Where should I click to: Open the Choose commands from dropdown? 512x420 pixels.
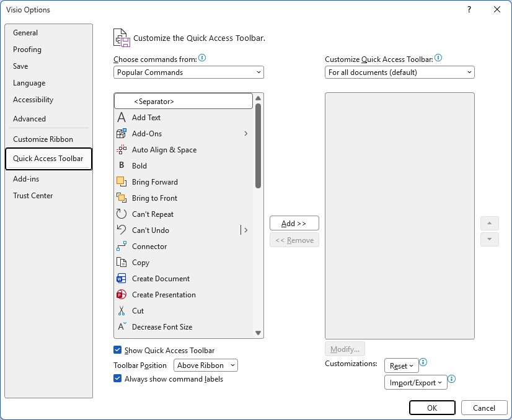[188, 72]
